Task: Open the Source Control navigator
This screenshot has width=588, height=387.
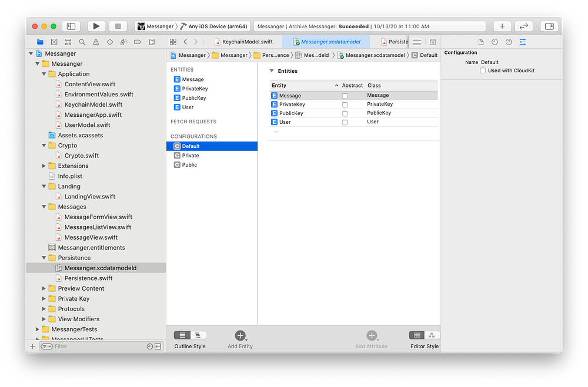Action: click(54, 42)
